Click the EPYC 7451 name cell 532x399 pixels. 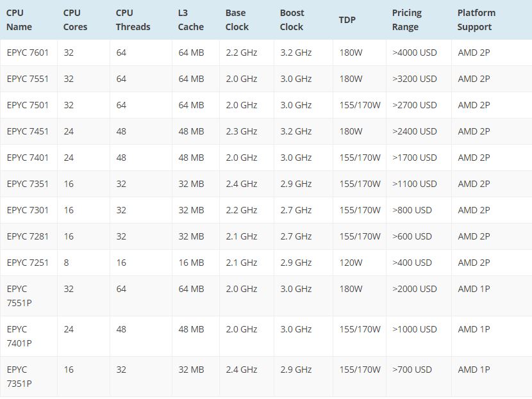coord(28,131)
